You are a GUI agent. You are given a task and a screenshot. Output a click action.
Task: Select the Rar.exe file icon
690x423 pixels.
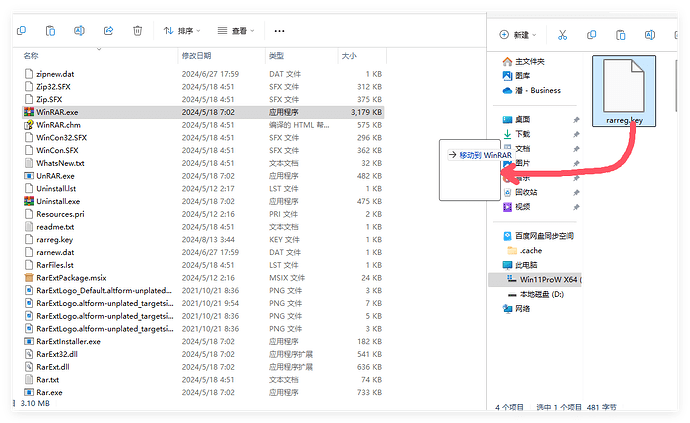(29, 392)
